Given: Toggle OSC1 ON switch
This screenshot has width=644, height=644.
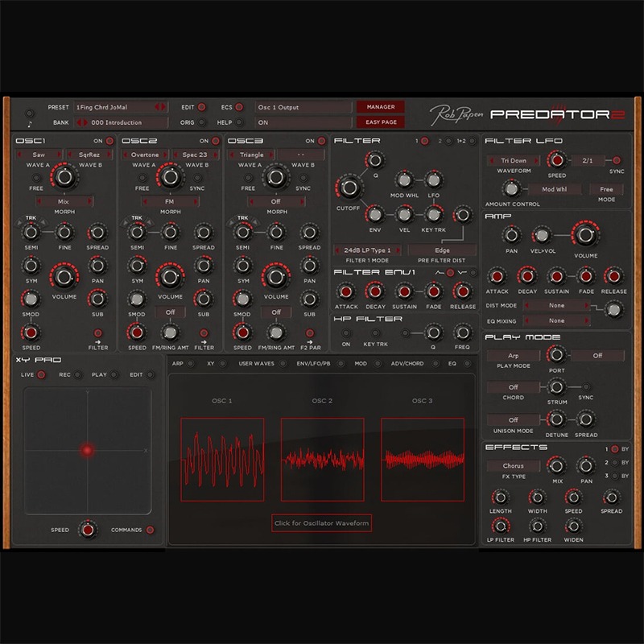Looking at the screenshot, I should click(x=109, y=141).
